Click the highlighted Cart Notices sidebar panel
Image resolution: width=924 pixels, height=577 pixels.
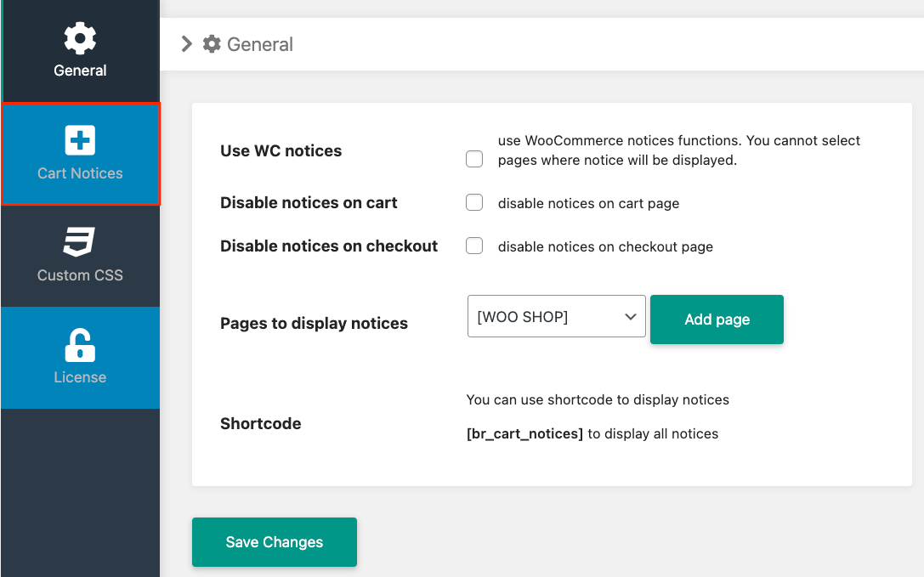click(80, 156)
